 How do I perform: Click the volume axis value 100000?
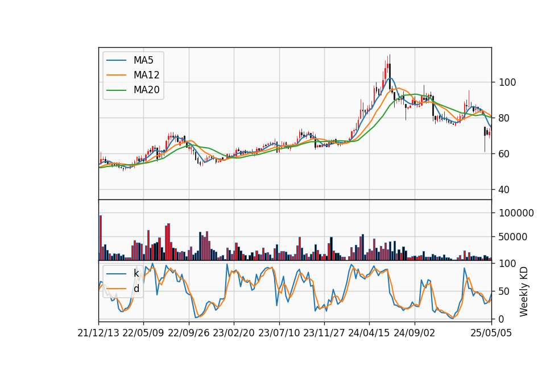pos(516,213)
